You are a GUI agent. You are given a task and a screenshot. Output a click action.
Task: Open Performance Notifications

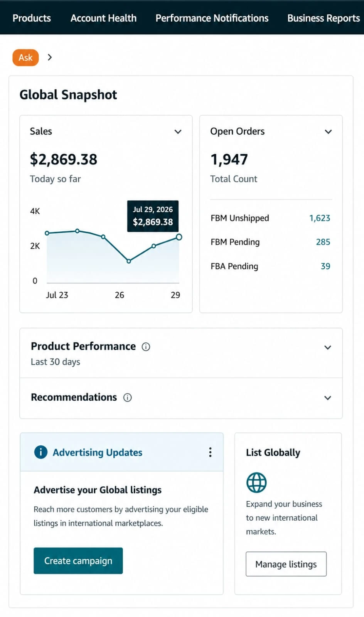click(212, 18)
